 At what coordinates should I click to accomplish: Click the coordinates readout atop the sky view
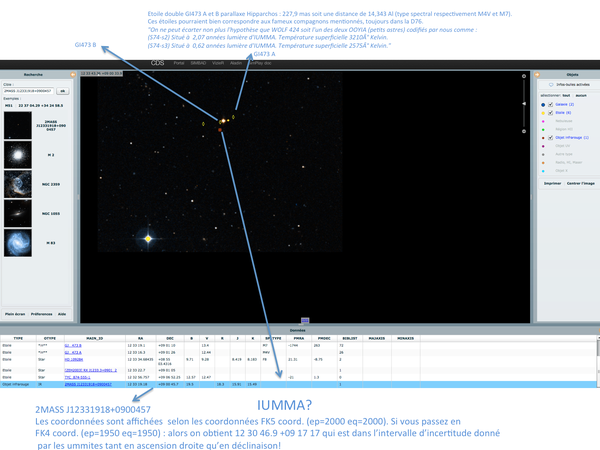coord(101,73)
